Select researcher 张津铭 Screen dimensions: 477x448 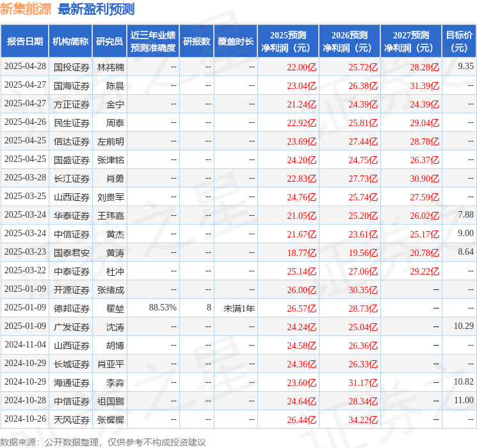[111, 160]
